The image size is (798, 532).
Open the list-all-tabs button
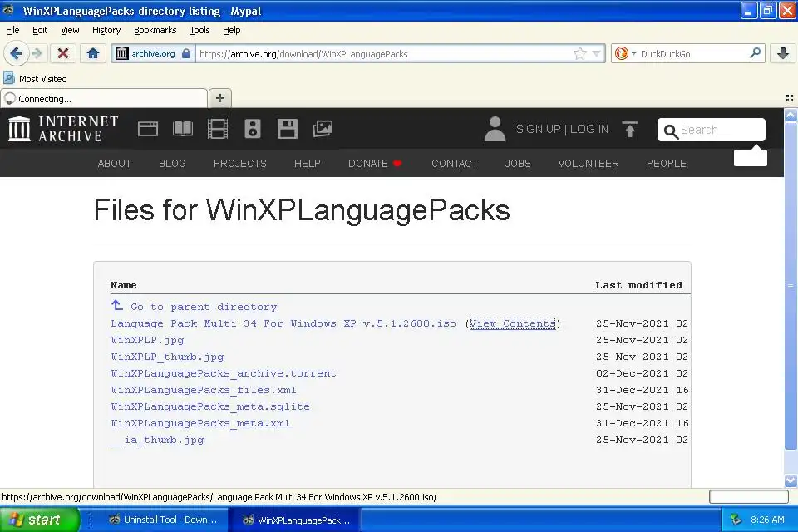(x=790, y=98)
